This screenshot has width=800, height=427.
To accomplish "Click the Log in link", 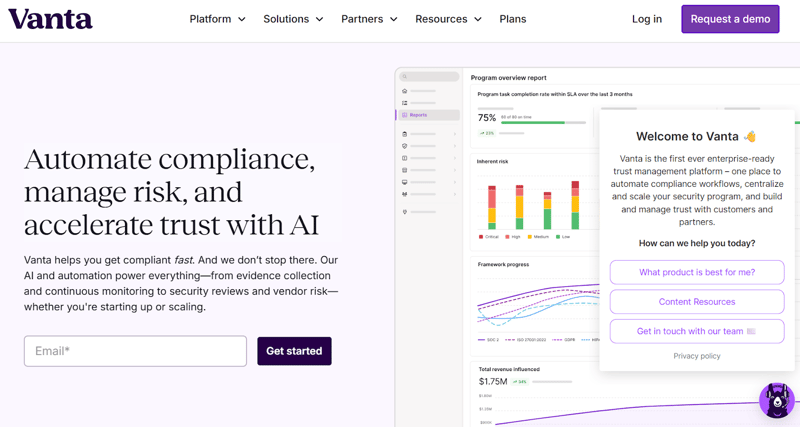I will pyautogui.click(x=647, y=19).
